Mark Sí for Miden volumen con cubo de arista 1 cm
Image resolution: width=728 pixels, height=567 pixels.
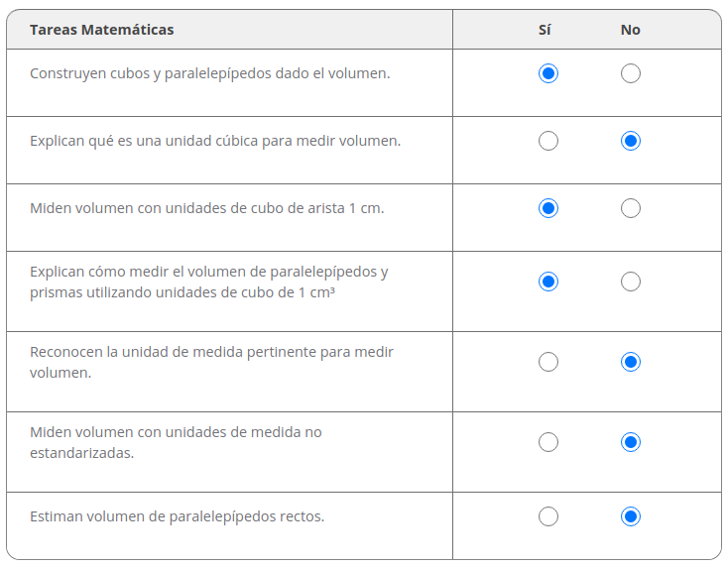pyautogui.click(x=547, y=208)
